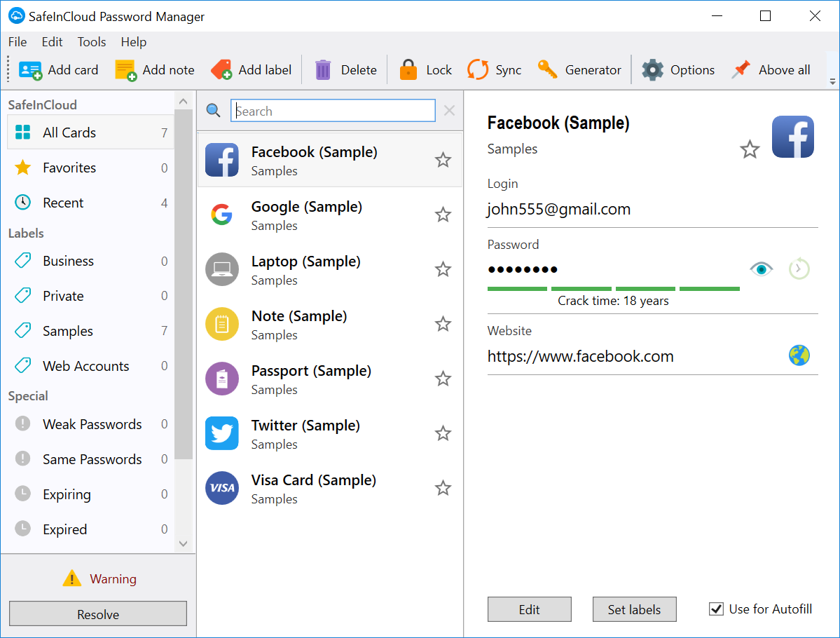The height and width of the screenshot is (638, 840).
Task: Star the Passport (Sample) card
Action: (443, 379)
